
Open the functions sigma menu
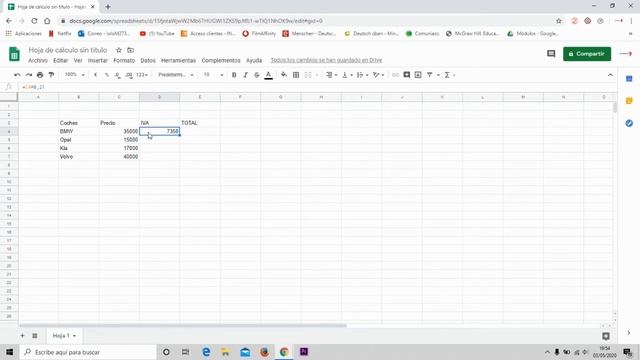447,75
